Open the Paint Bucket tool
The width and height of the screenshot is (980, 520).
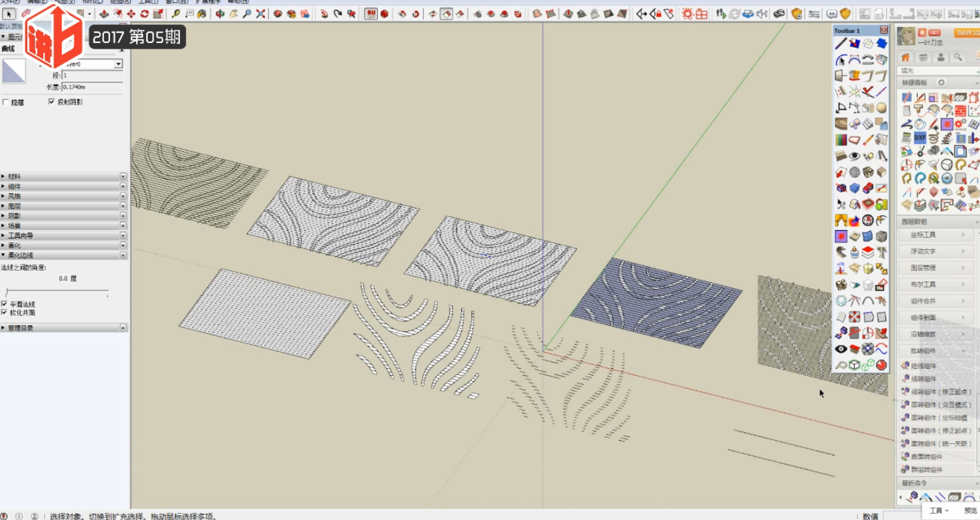tap(202, 14)
